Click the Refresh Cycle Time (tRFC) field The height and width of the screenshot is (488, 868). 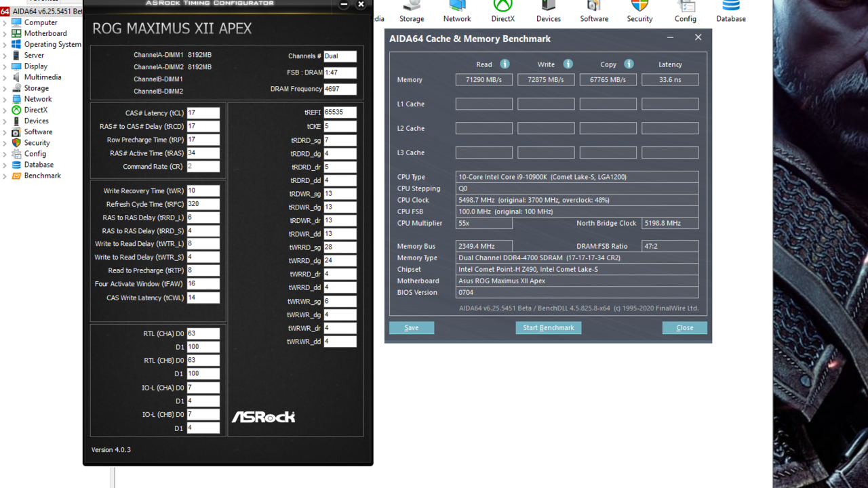[203, 204]
